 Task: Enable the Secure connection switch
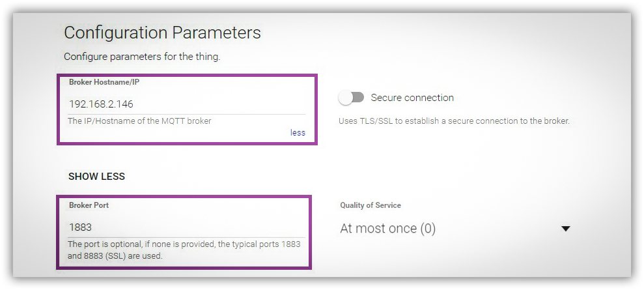point(351,98)
